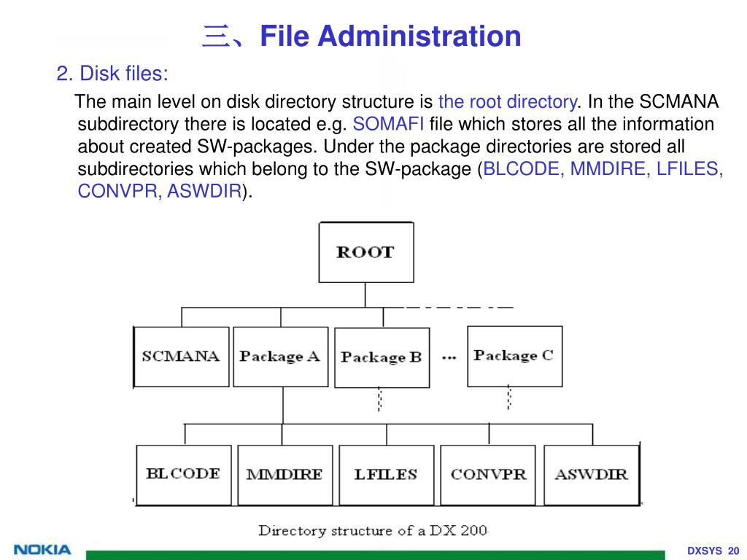The image size is (747, 560).
Task: Click the Package B box
Action: click(x=382, y=357)
